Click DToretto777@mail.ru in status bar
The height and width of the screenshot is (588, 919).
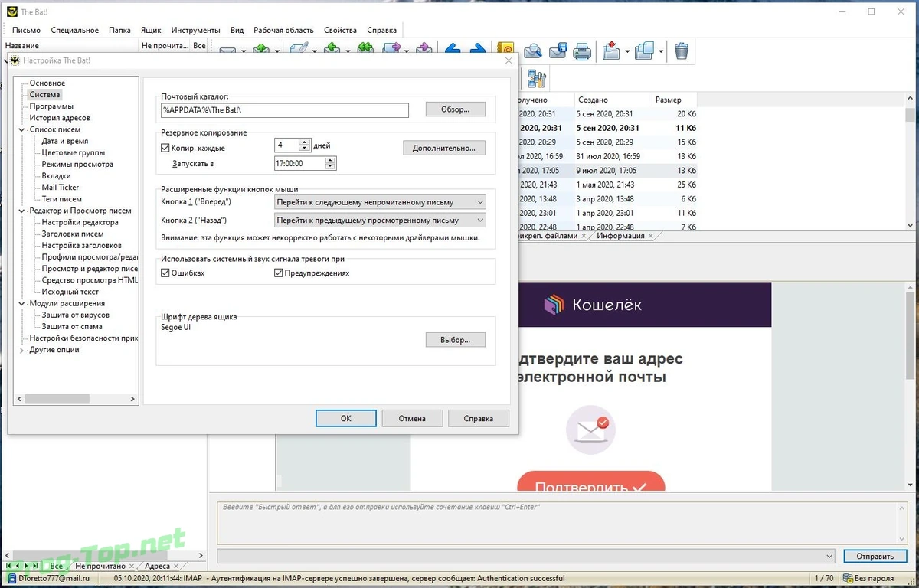tap(54, 578)
